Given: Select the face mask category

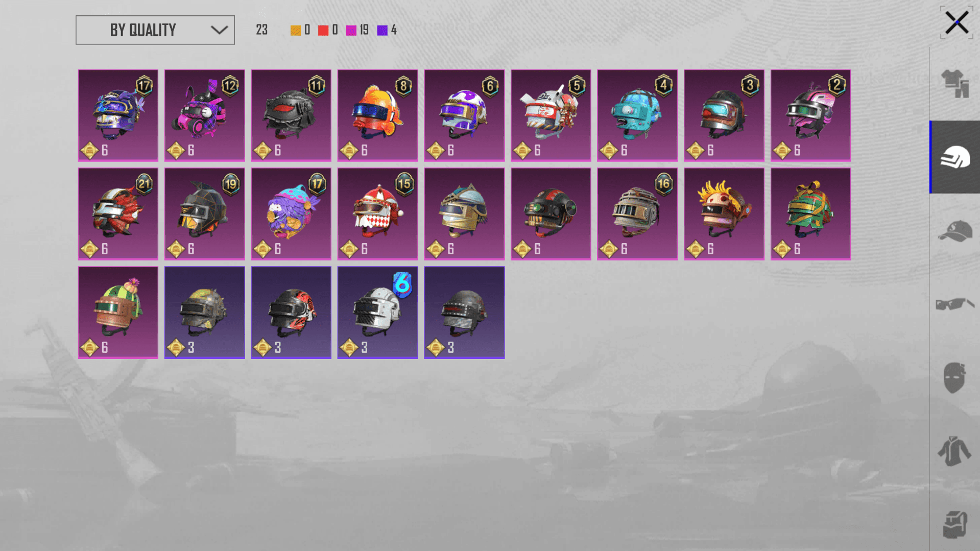Looking at the screenshot, I should pyautogui.click(x=954, y=377).
